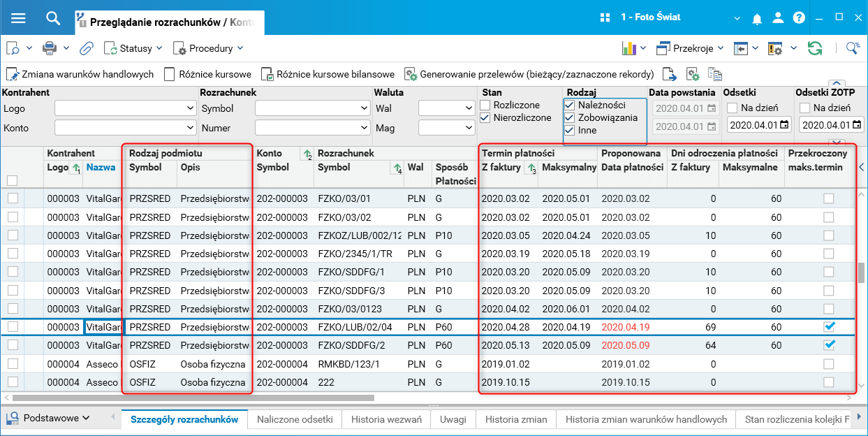The image size is (868, 436).
Task: Open the Historia zmian tab
Action: 515,419
